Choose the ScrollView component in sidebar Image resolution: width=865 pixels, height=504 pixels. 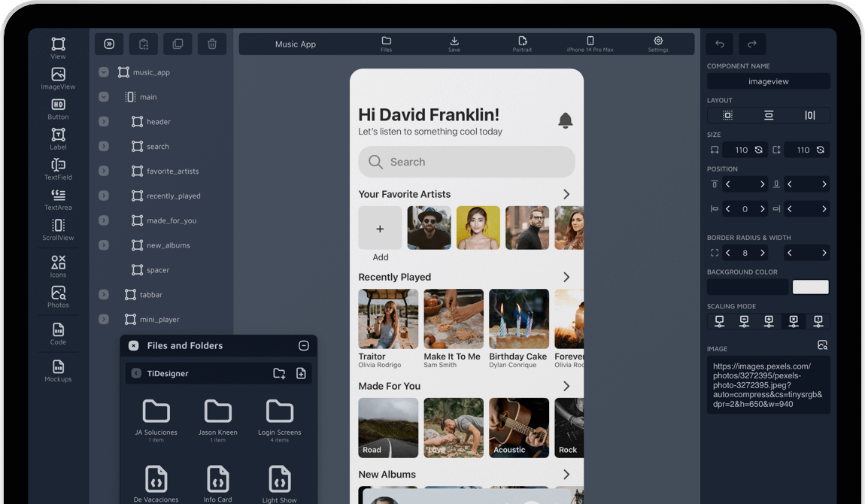[x=58, y=229]
